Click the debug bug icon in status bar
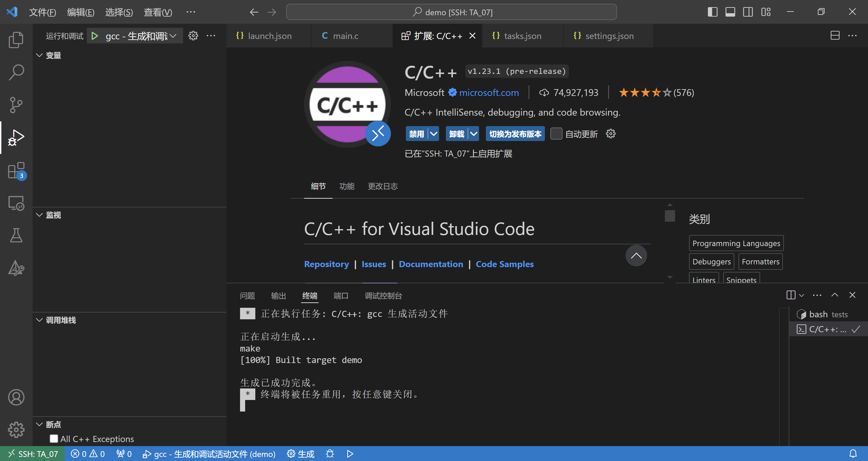Viewport: 868px width, 461px height. pyautogui.click(x=330, y=454)
